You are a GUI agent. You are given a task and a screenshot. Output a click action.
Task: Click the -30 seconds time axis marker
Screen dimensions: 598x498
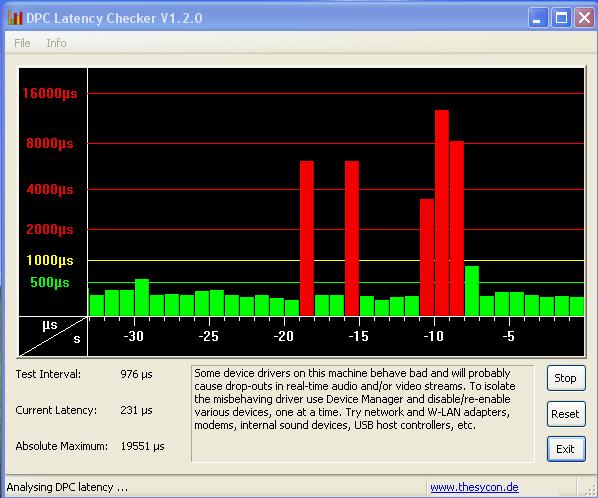[x=133, y=336]
